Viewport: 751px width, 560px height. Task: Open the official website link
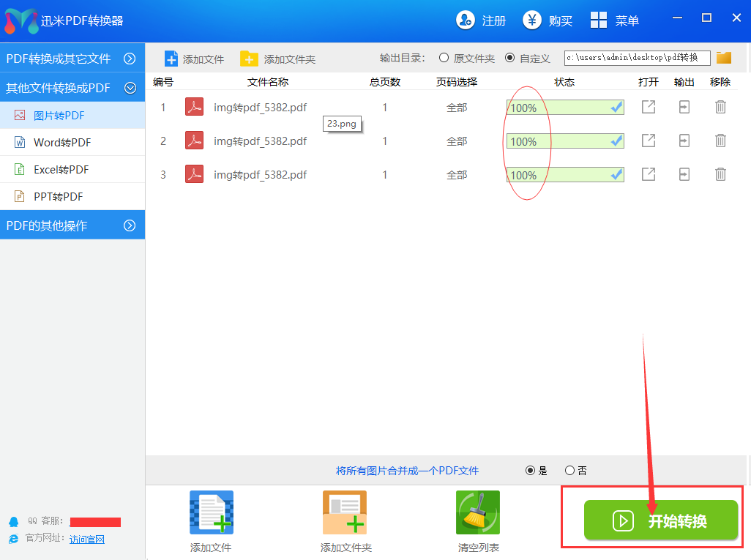87,540
